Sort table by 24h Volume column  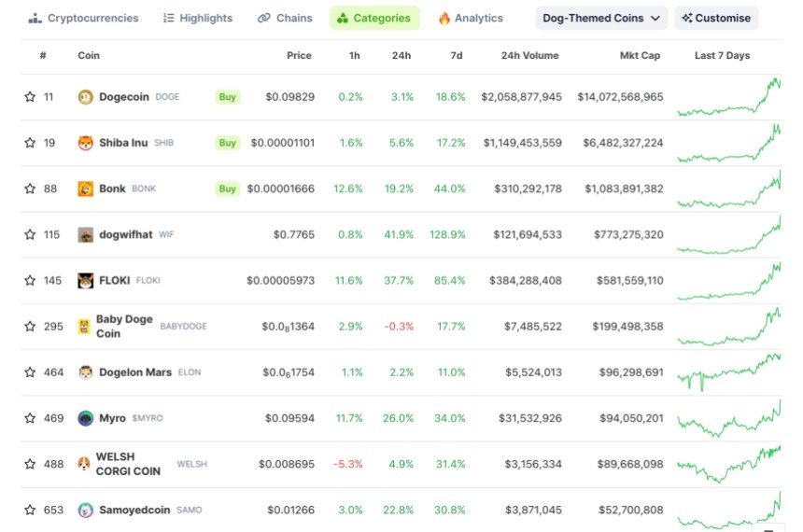[529, 56]
